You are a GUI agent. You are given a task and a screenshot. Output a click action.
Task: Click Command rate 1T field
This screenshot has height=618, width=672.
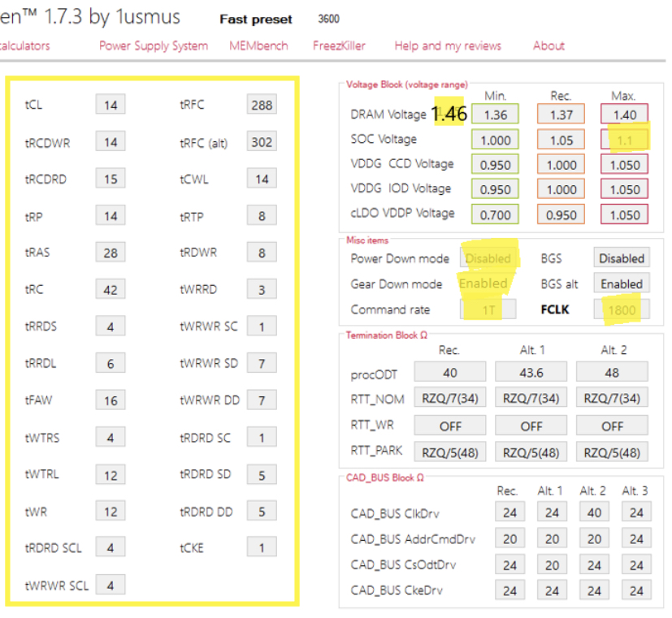(x=488, y=309)
